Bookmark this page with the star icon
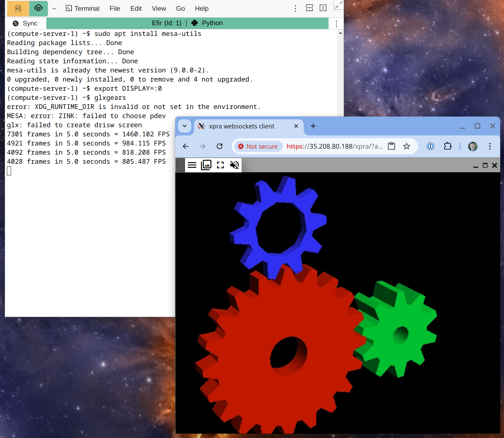504x438 pixels. [x=407, y=146]
